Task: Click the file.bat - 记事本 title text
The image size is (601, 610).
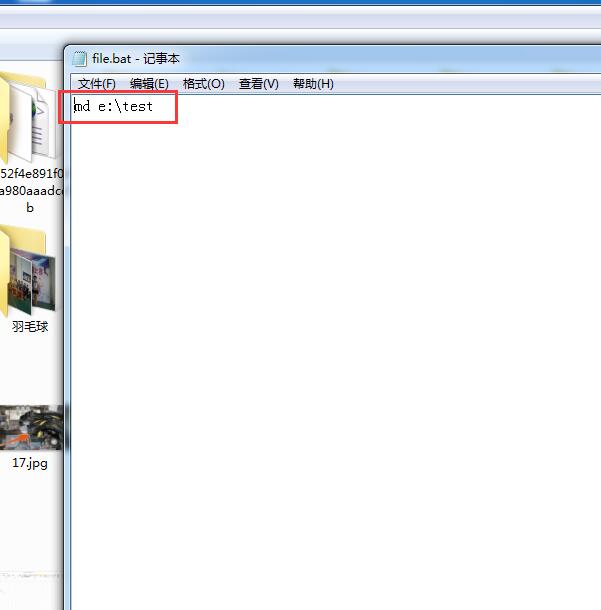Action: 136,59
